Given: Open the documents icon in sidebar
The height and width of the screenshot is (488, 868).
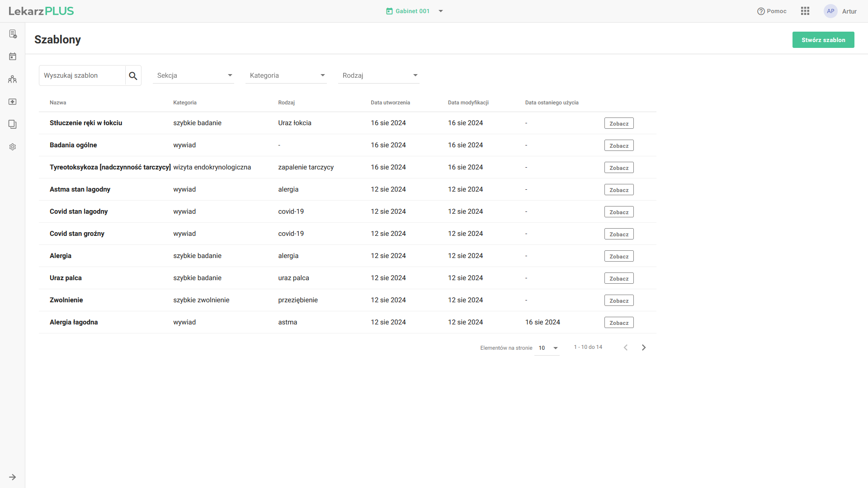Looking at the screenshot, I should coord(13,34).
